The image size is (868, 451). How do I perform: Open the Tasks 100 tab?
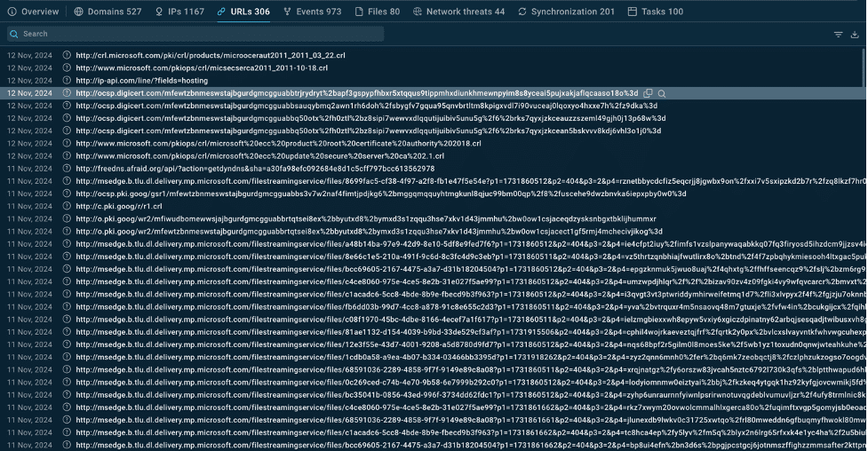click(655, 12)
